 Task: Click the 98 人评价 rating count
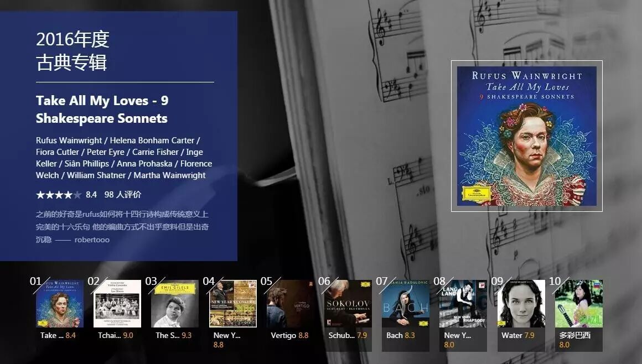[x=122, y=195]
